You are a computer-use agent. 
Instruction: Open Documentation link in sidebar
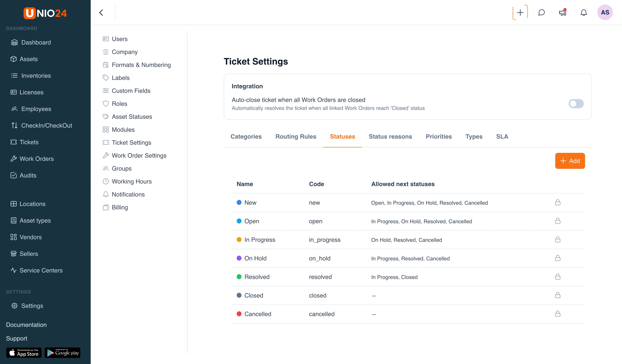(x=26, y=325)
